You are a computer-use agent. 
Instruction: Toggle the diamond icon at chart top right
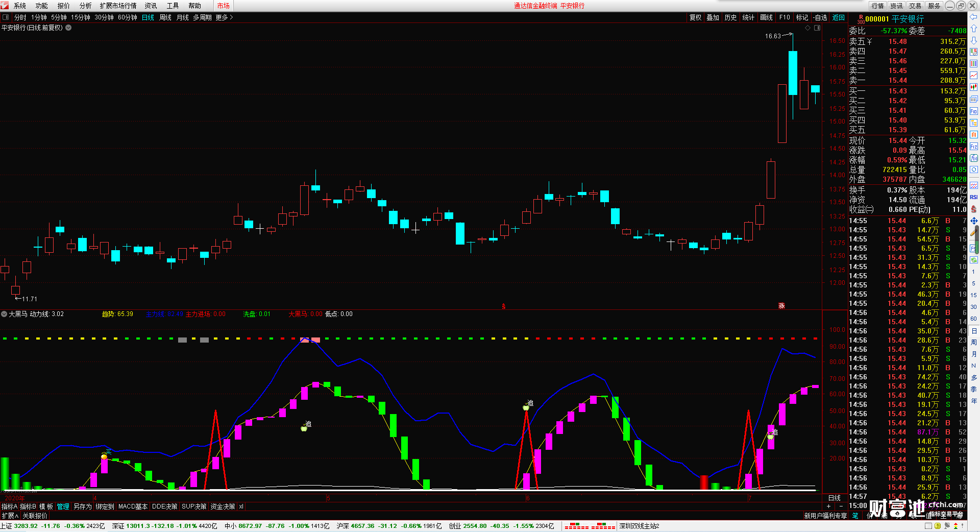[x=807, y=28]
